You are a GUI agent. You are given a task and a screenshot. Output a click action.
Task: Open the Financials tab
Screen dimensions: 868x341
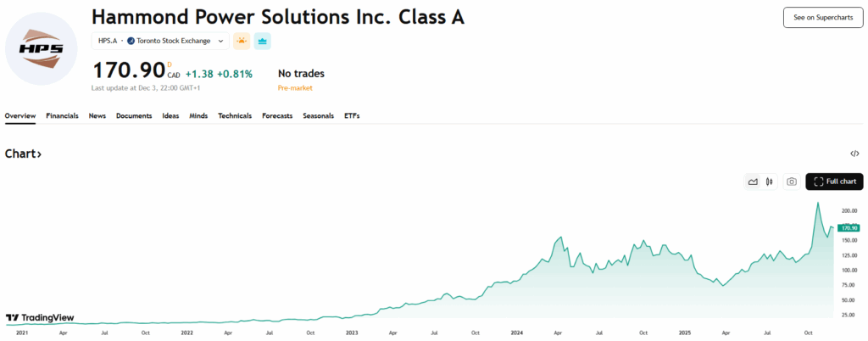click(x=62, y=116)
